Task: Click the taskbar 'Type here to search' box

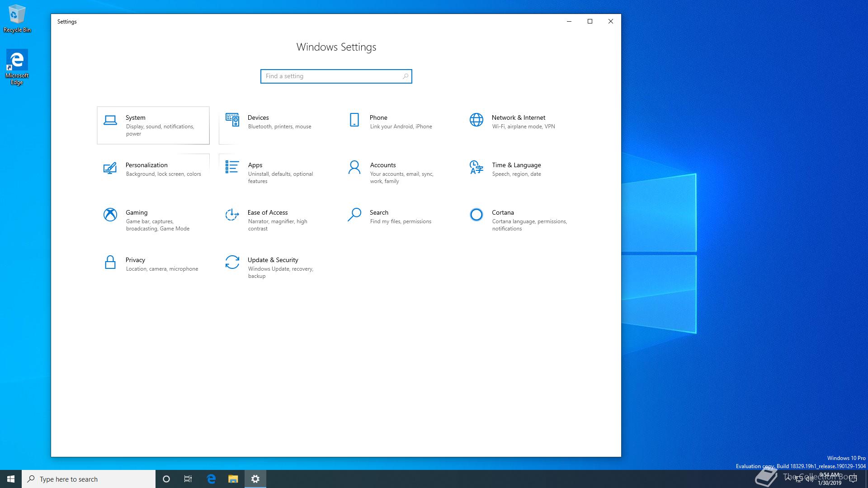Action: pyautogui.click(x=89, y=479)
